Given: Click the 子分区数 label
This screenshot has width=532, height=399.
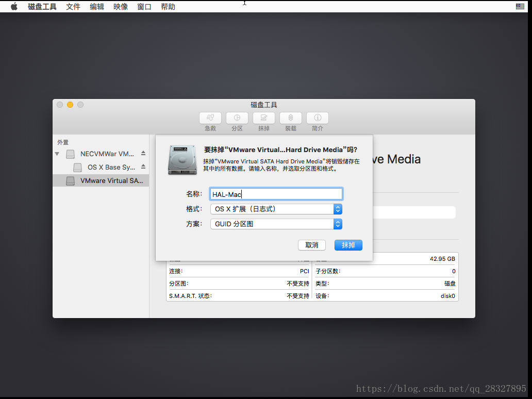Looking at the screenshot, I should click(328, 271).
